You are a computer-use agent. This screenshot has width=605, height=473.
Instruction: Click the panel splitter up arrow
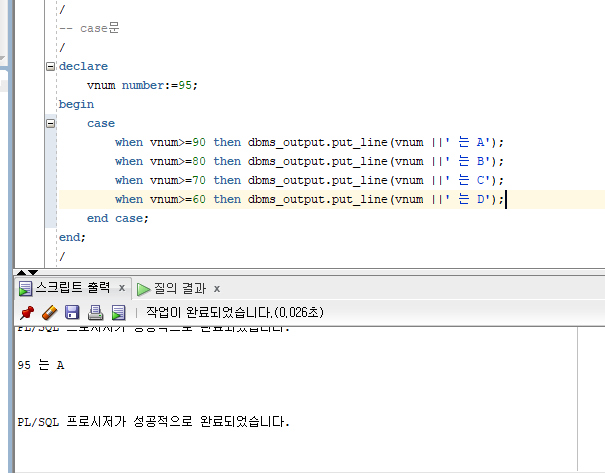[x=22, y=272]
